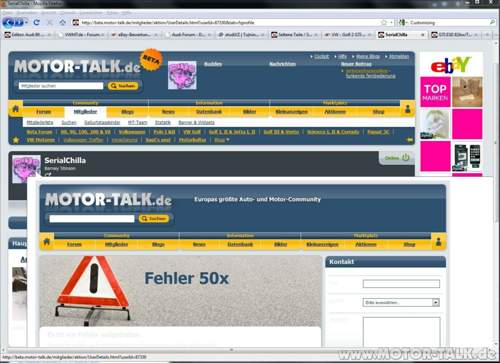Click the Abmelden link at top right
This screenshot has width=500, height=363.
(399, 57)
